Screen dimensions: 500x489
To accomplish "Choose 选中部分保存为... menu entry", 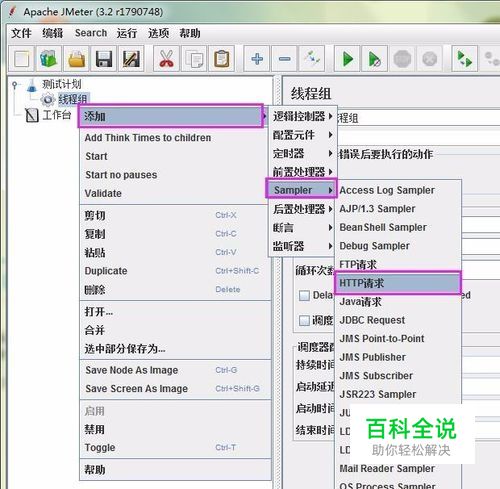I will click(x=176, y=349).
